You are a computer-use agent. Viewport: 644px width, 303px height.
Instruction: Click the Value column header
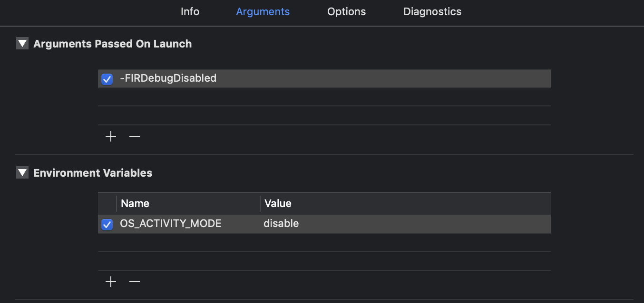tap(278, 204)
